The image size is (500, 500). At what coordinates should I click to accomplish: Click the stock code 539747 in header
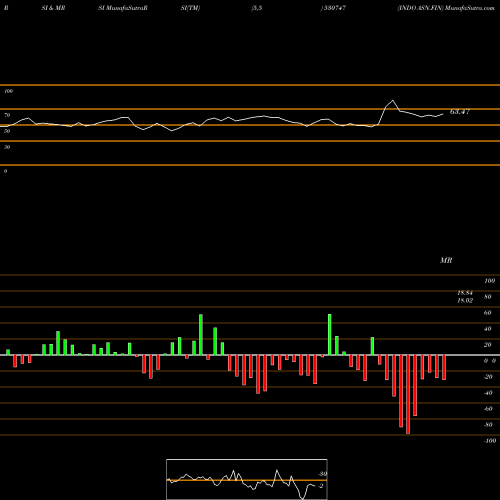coord(334,8)
